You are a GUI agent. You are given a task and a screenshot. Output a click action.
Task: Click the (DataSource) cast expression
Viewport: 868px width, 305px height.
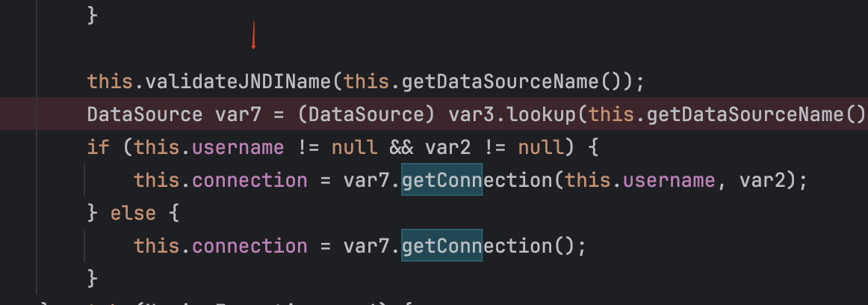click(x=367, y=114)
